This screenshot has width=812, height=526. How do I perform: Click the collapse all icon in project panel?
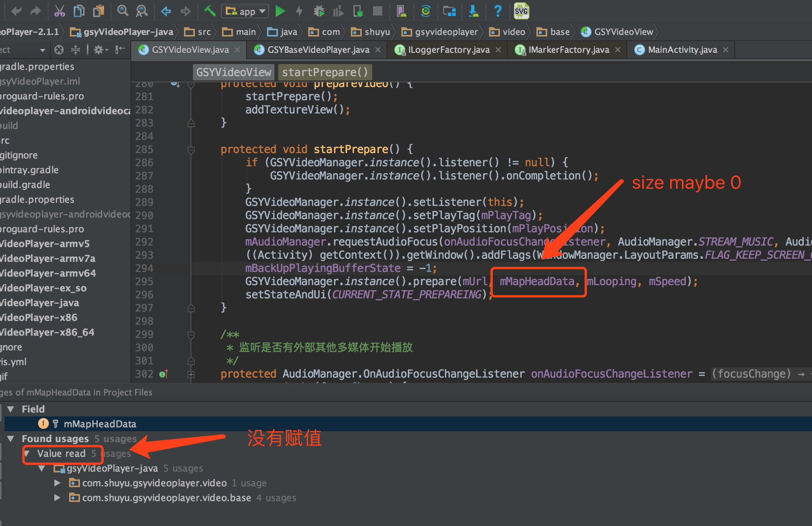76,50
